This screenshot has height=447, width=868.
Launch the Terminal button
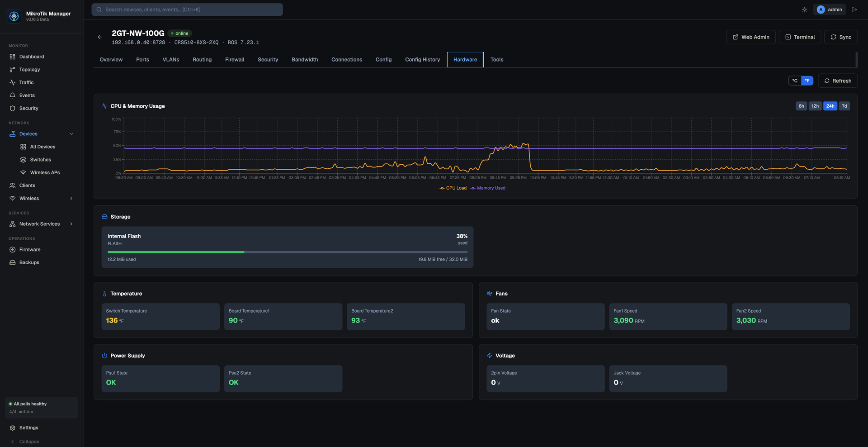click(x=800, y=37)
